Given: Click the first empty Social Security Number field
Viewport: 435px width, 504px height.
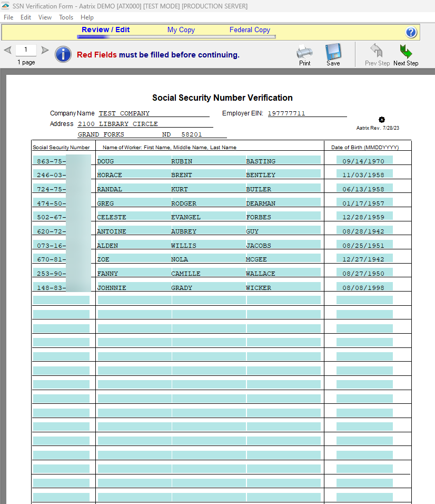Looking at the screenshot, I should tap(61, 300).
